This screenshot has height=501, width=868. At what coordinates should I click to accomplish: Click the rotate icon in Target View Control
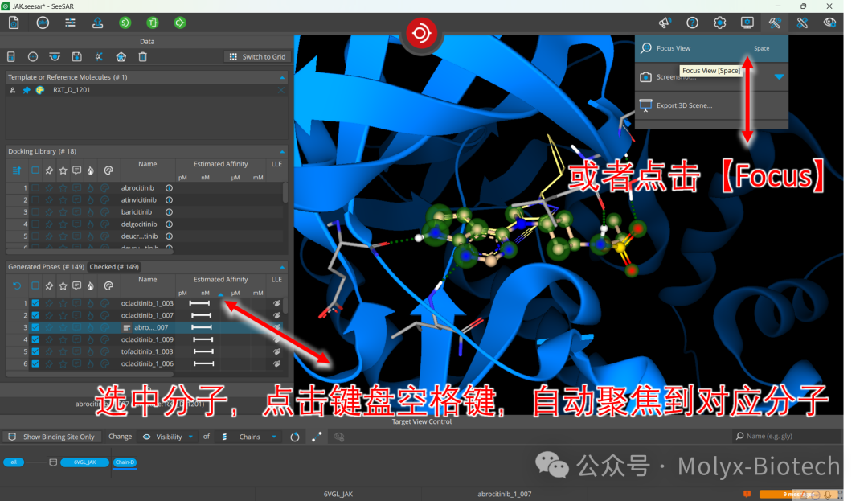pos(294,437)
